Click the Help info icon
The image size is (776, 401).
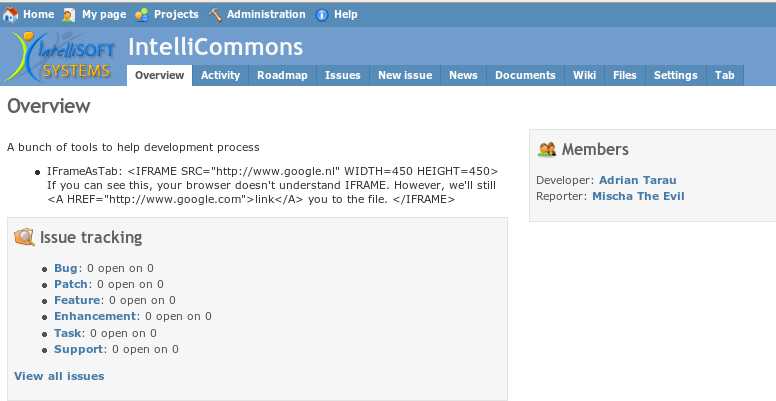click(322, 15)
